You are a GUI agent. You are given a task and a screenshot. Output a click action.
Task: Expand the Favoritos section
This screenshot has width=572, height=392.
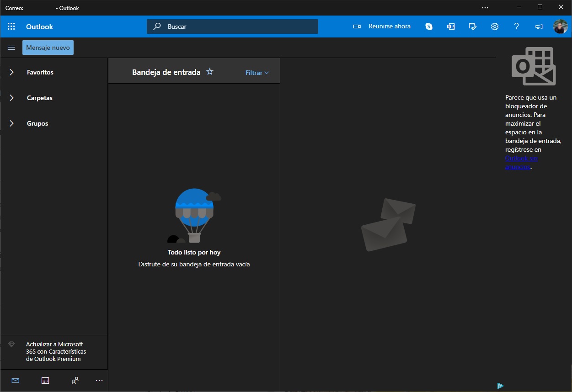(x=40, y=72)
